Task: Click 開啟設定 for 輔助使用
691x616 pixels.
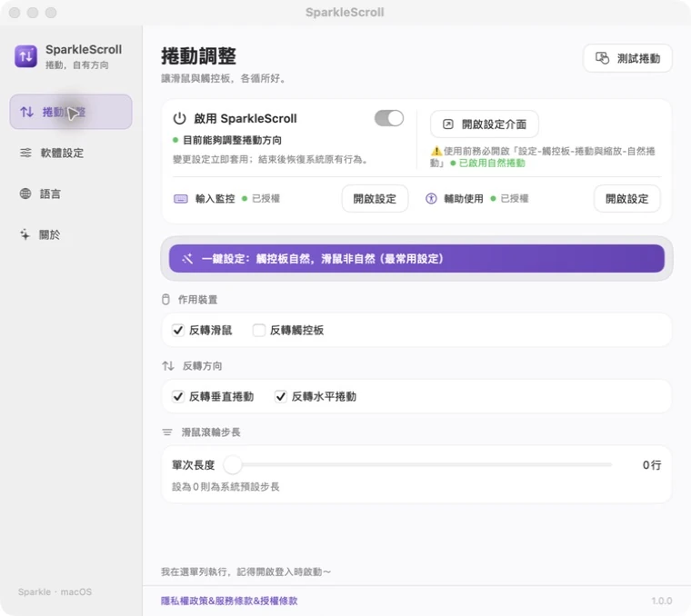Action: [626, 199]
